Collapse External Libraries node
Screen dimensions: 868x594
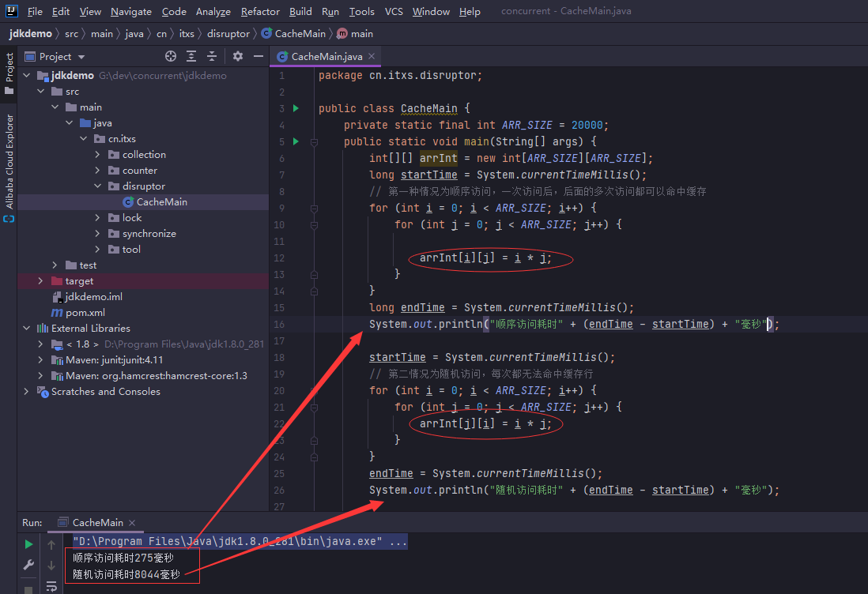pyautogui.click(x=27, y=328)
